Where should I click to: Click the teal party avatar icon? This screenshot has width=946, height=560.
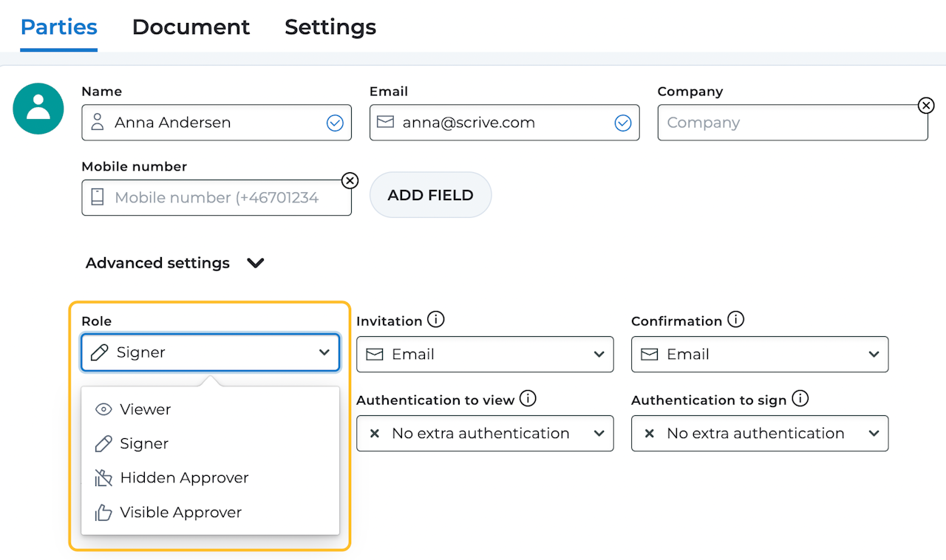click(38, 109)
